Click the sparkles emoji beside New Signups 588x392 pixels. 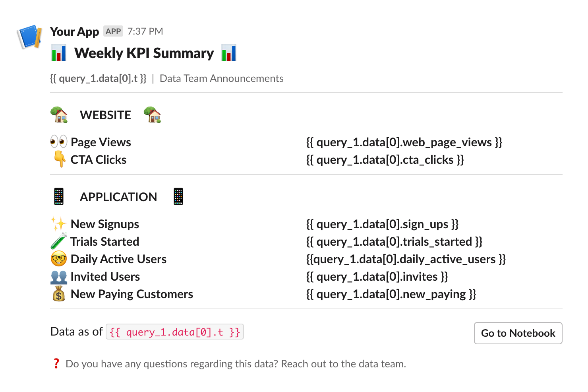tap(58, 224)
